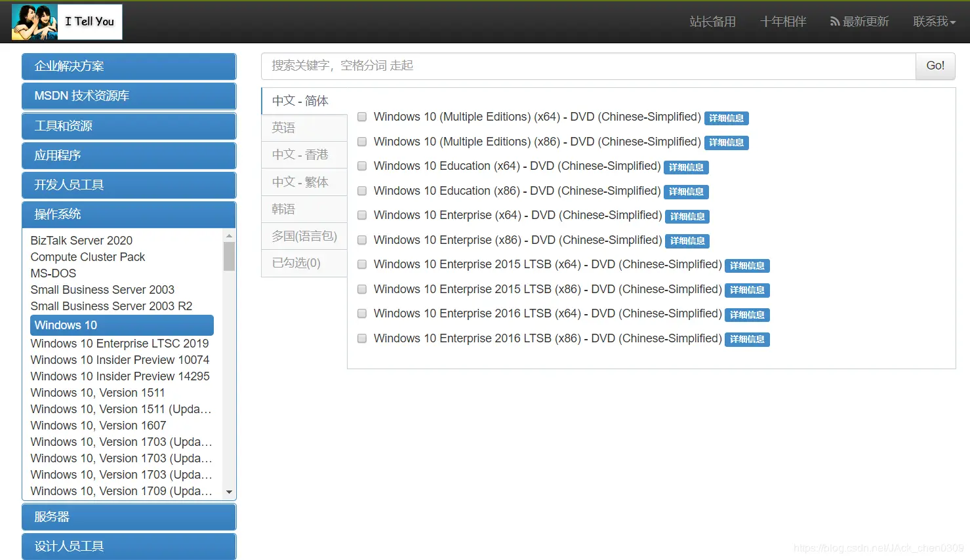The height and width of the screenshot is (560, 970).
Task: Select Compute Cluster Pack in the list
Action: (88, 257)
